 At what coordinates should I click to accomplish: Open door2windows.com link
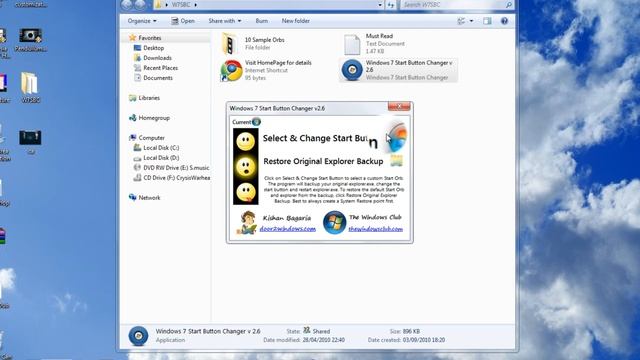pyautogui.click(x=288, y=229)
